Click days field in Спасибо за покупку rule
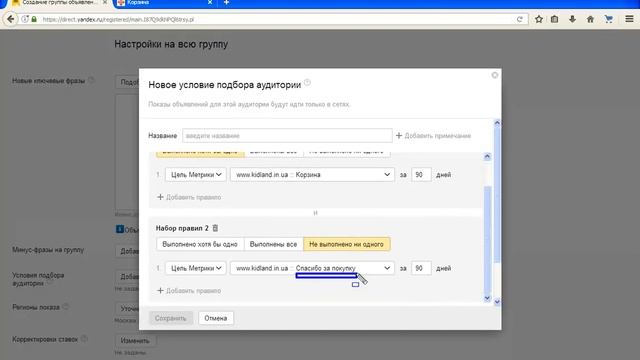640x360 pixels. pos(421,268)
